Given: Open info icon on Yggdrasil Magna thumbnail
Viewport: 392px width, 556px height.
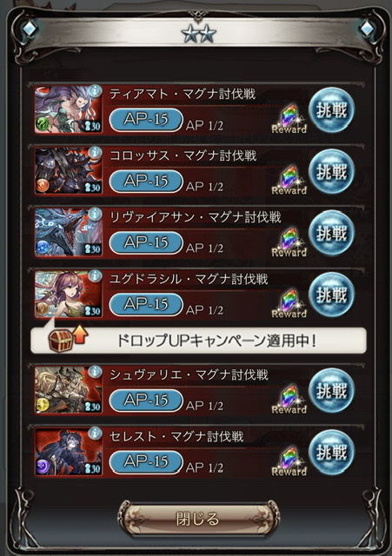Looking at the screenshot, I should [95, 276].
